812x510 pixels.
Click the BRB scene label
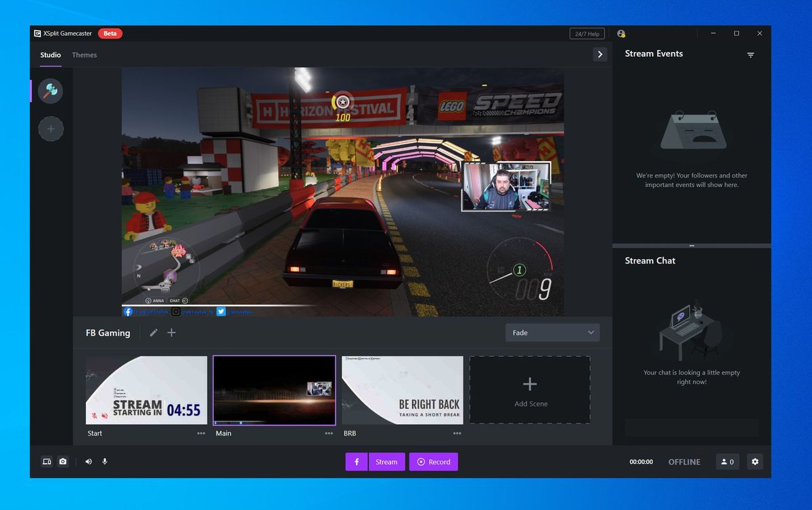click(350, 433)
